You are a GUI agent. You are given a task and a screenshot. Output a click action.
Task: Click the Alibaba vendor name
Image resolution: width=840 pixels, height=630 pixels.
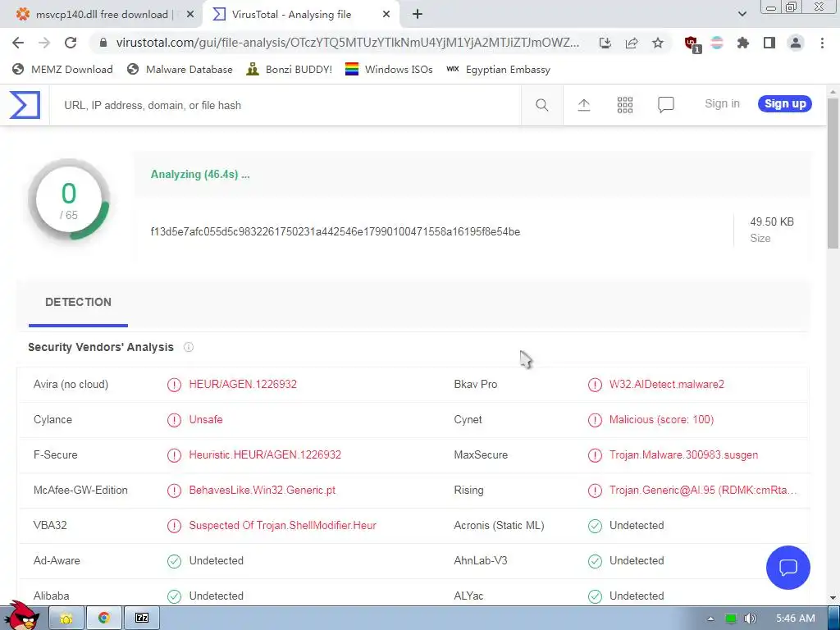[x=51, y=596]
